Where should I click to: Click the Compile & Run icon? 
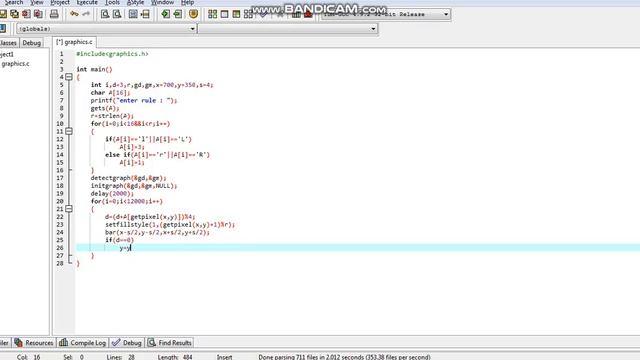point(236,14)
